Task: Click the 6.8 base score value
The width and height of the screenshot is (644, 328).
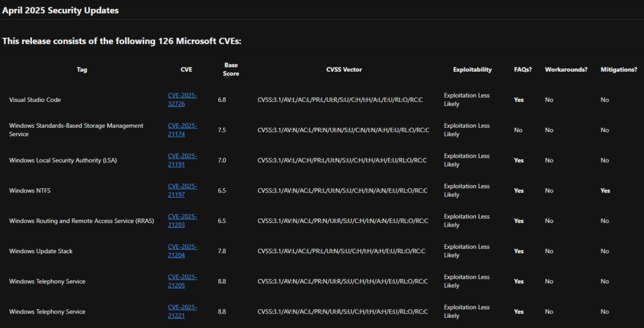Action: point(222,100)
